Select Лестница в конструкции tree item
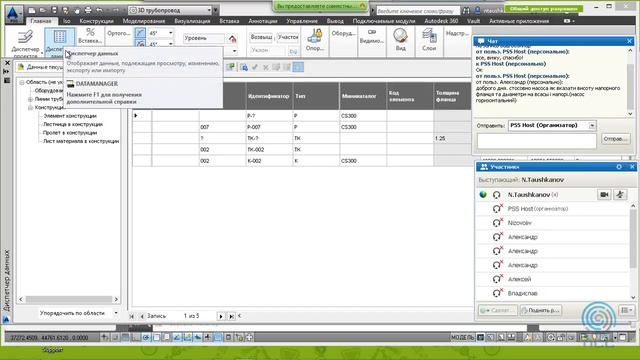This screenshot has width=640, height=360. [73, 124]
